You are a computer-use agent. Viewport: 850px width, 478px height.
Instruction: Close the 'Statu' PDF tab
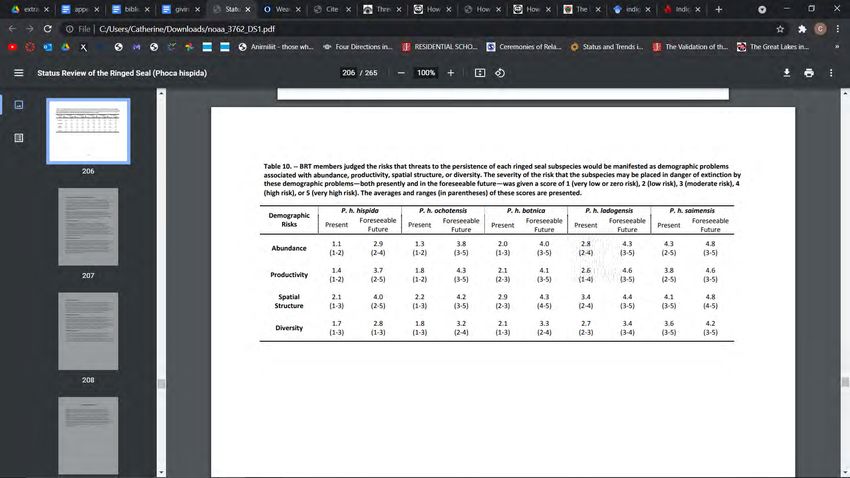point(248,9)
